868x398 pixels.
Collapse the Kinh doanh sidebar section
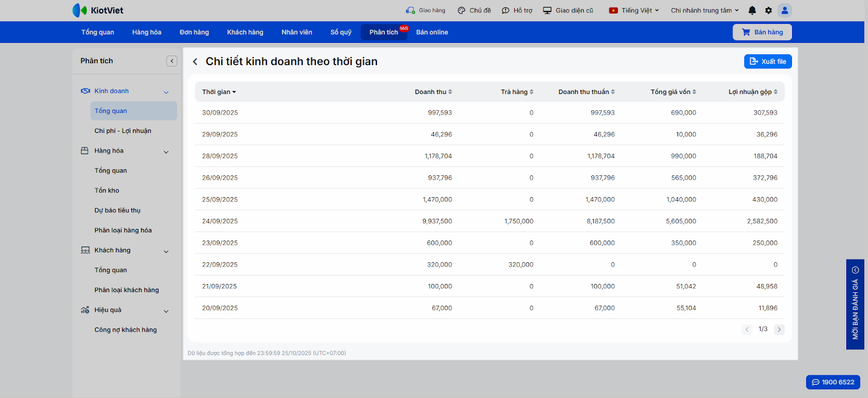click(x=166, y=92)
